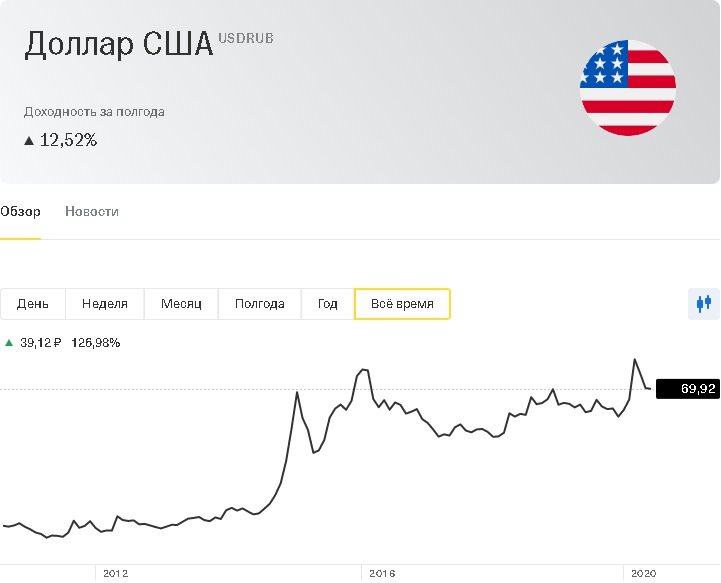The width and height of the screenshot is (721, 583).
Task: Pick the Год time range
Action: click(x=328, y=304)
